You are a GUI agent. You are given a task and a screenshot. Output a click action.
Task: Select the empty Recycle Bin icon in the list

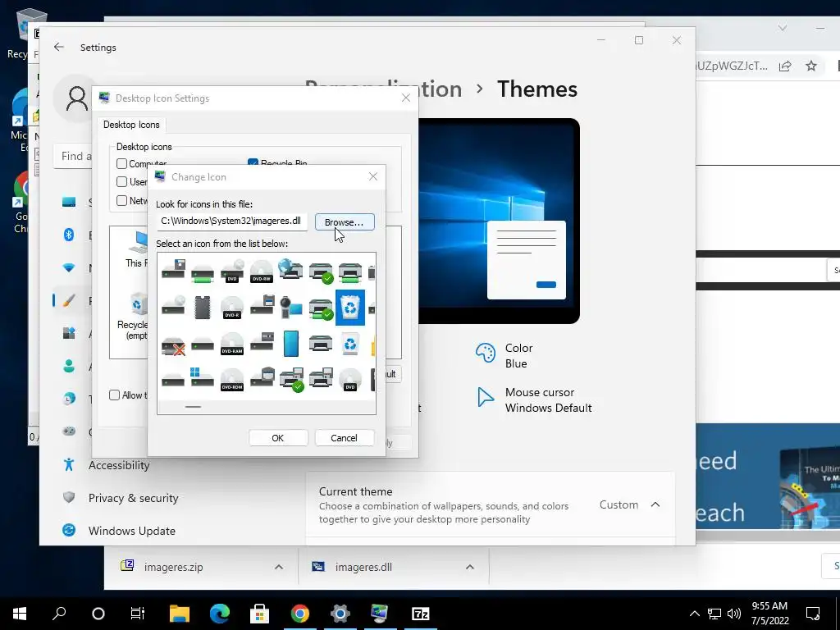(349, 344)
